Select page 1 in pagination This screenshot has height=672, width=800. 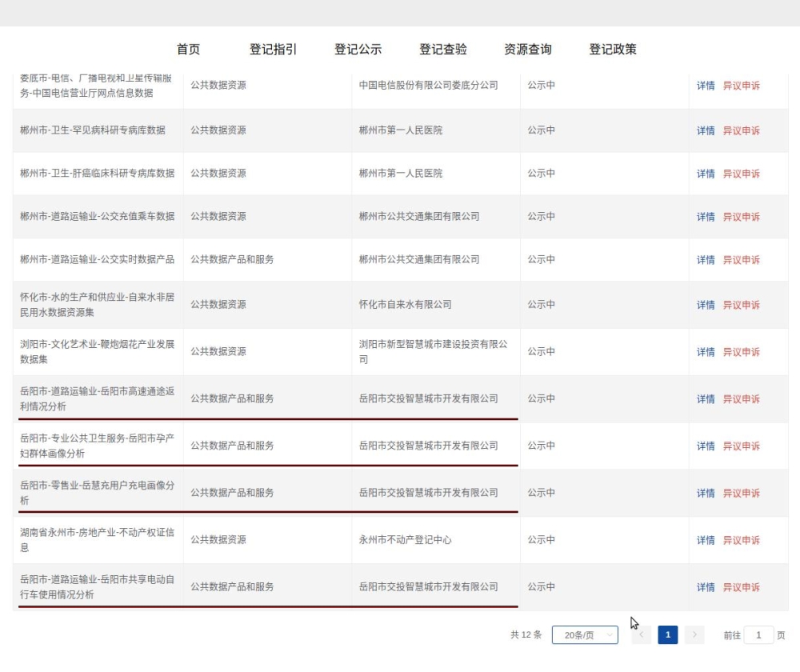667,635
